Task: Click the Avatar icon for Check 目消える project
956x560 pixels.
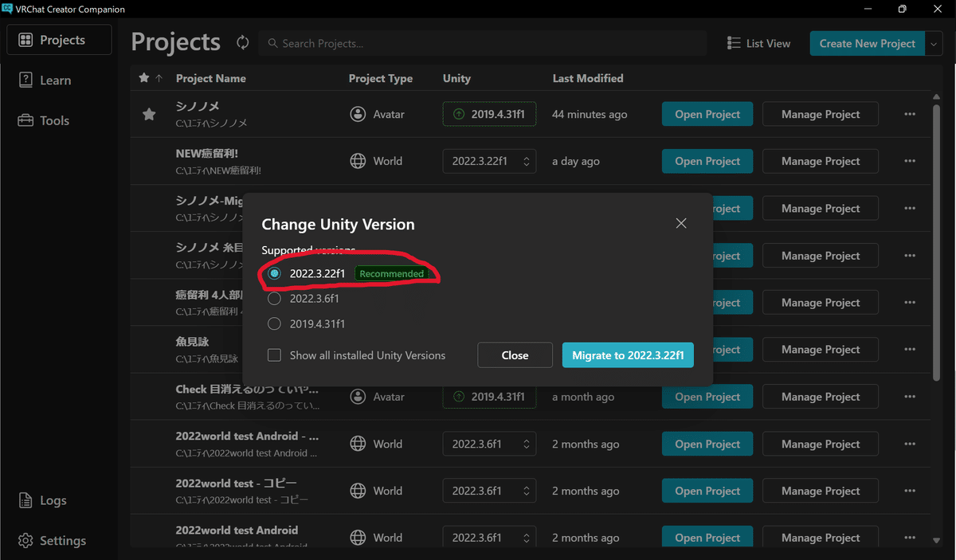Action: [358, 397]
